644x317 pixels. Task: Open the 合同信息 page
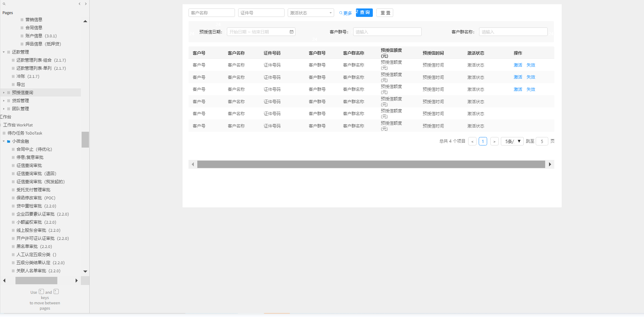point(34,28)
